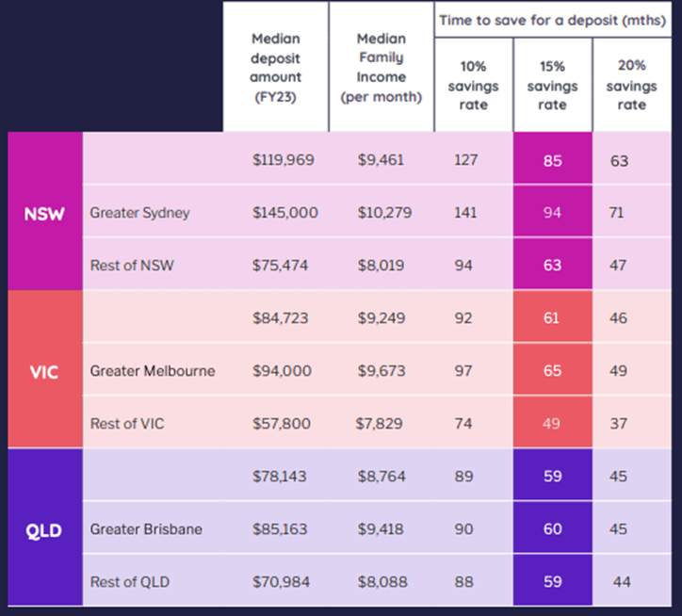Click the highlighted 65 months cell
Screen dimensions: 682x616
(x=552, y=369)
